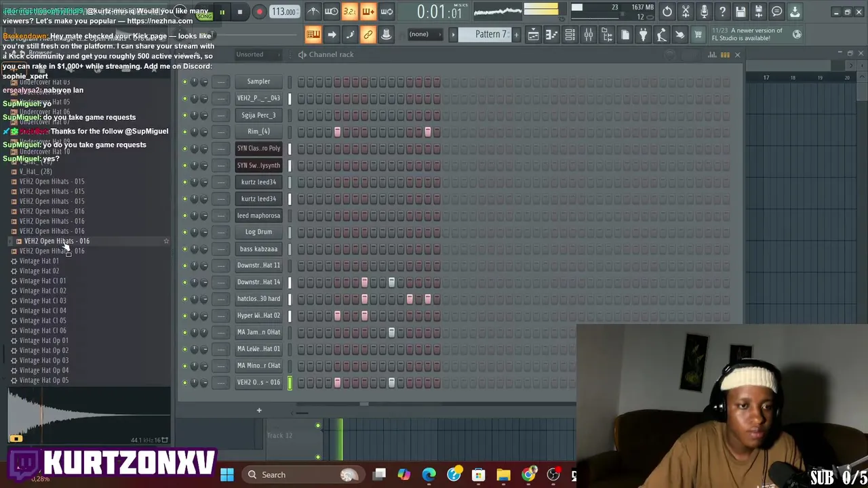Mute the MA Jam..n OHat channel light
The image size is (868, 488).
pos(184,332)
